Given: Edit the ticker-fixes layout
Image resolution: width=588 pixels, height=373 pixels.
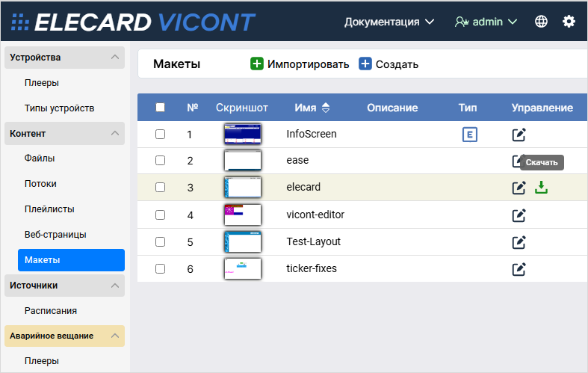Looking at the screenshot, I should pos(519,269).
